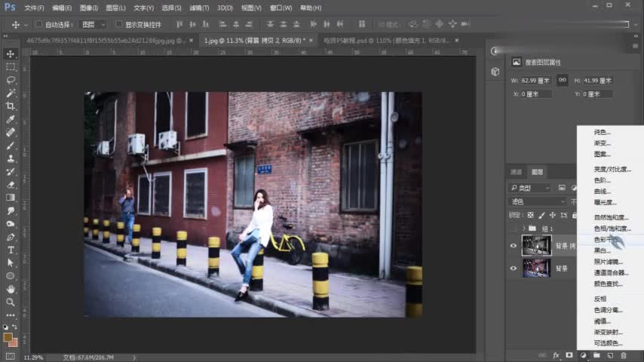Image resolution: width=644 pixels, height=362 pixels.
Task: Select the Lasso tool
Action: pos(11,80)
